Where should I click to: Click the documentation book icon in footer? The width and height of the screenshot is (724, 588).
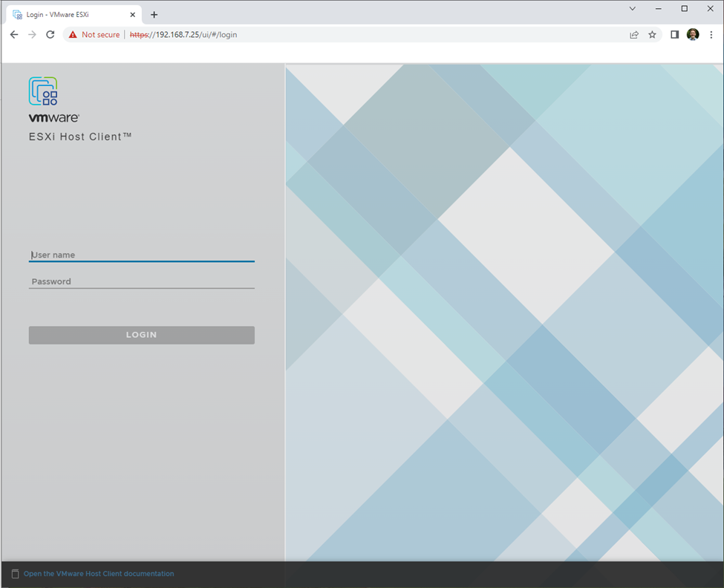(x=16, y=574)
